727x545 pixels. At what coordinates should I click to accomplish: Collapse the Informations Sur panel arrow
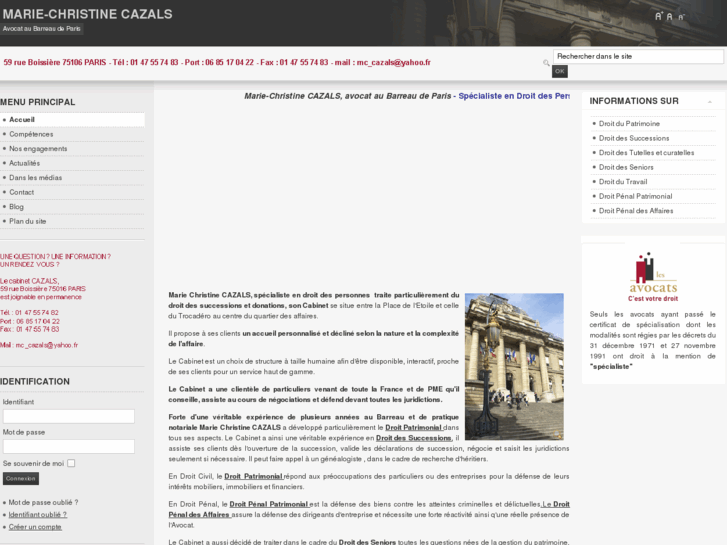(x=709, y=102)
